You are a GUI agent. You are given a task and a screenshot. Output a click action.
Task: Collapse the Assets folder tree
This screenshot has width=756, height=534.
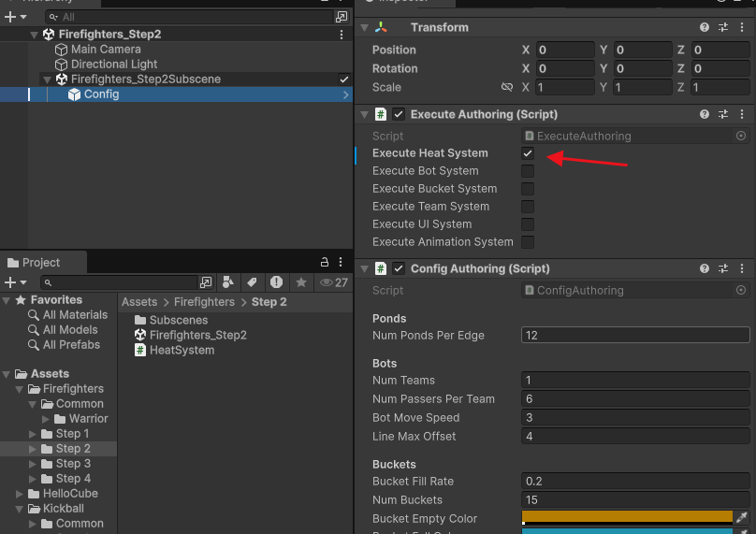click(x=7, y=374)
